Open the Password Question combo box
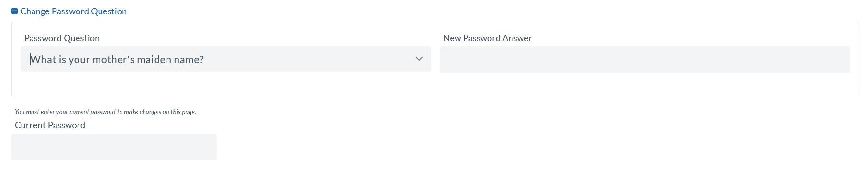 (x=226, y=59)
